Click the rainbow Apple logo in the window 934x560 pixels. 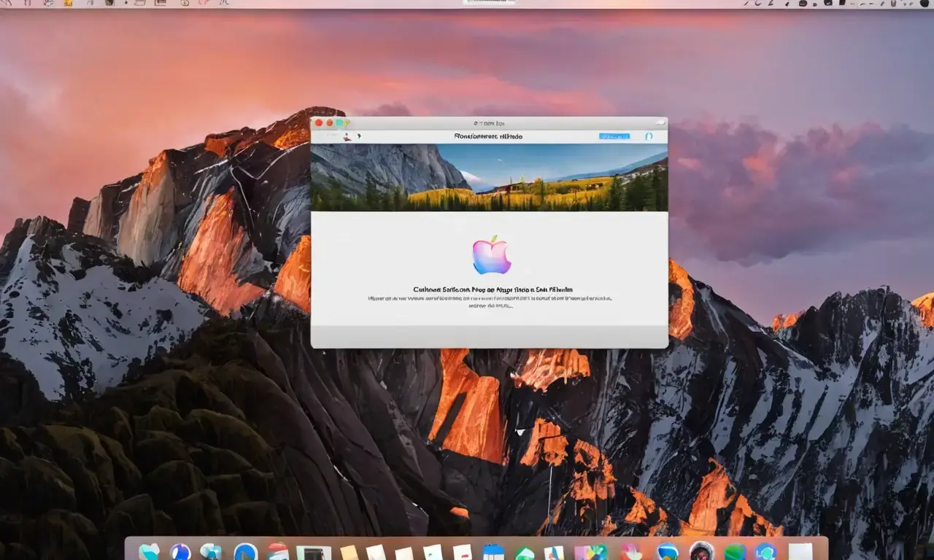(x=491, y=254)
